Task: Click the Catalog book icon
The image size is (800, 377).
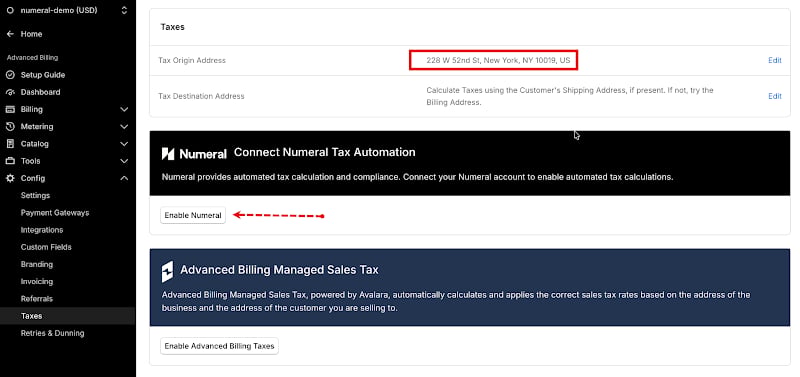Action: tap(10, 144)
